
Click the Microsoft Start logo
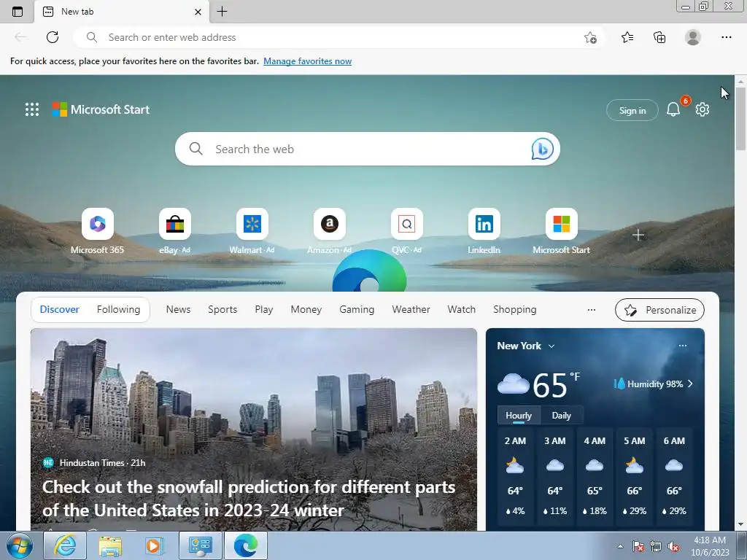[x=101, y=109]
